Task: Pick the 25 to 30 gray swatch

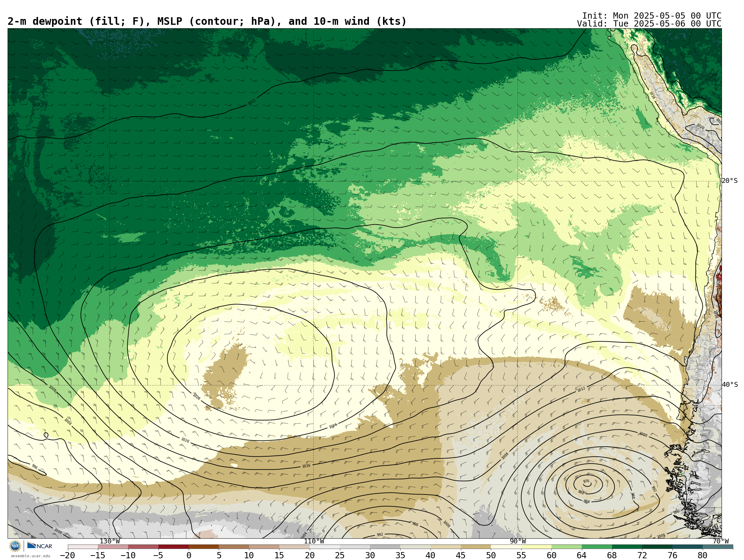Action: pyautogui.click(x=355, y=547)
